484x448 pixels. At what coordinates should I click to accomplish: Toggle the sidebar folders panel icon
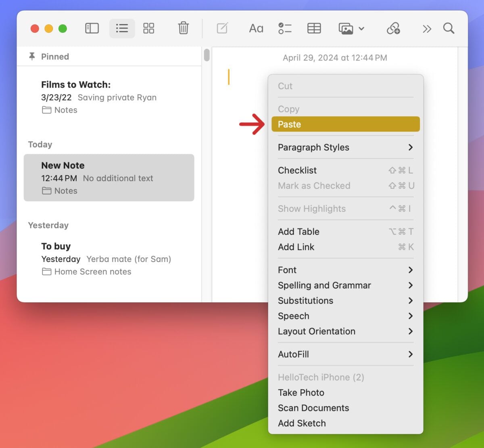click(x=92, y=28)
